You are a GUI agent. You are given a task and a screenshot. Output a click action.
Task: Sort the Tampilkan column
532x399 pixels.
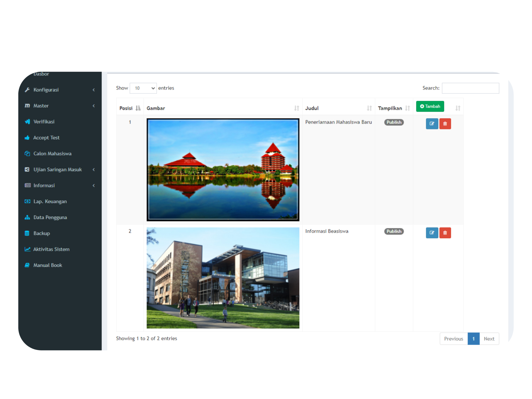click(x=408, y=108)
